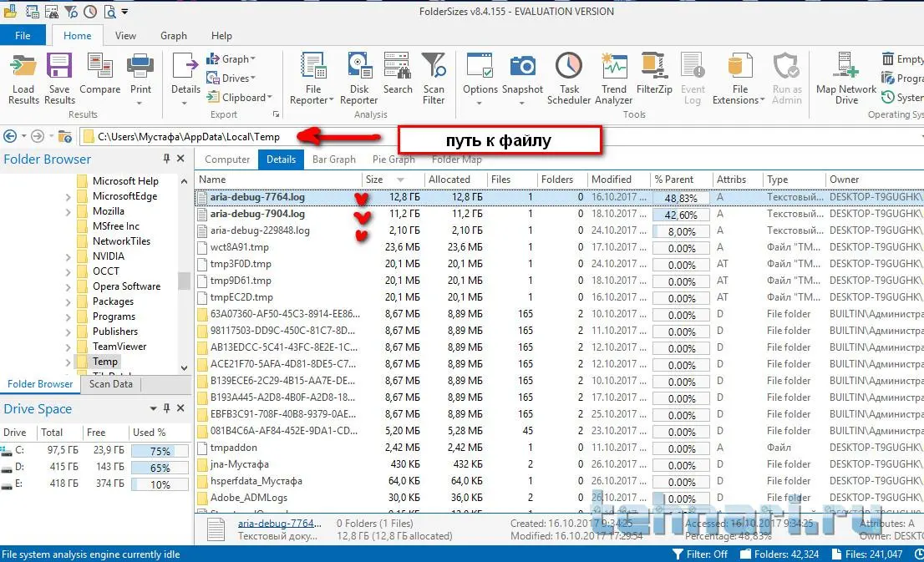This screenshot has height=562, width=924.
Task: Click the back navigation arrow
Action: click(10, 137)
